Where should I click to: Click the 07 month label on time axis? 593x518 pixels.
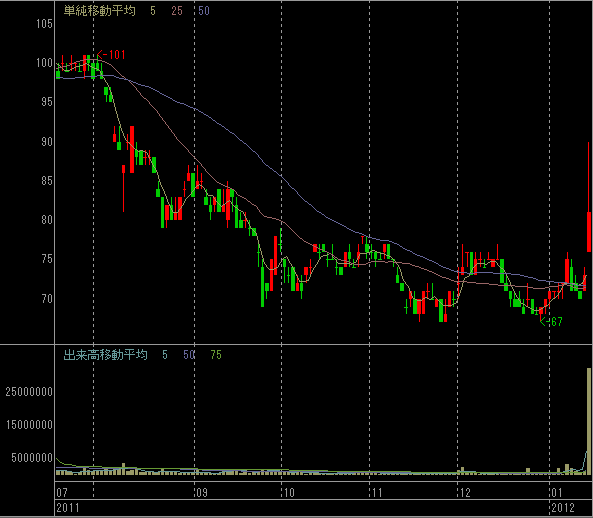pos(62,493)
